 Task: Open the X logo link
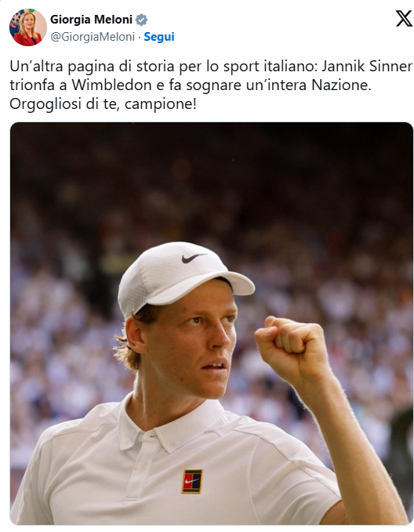point(404,19)
